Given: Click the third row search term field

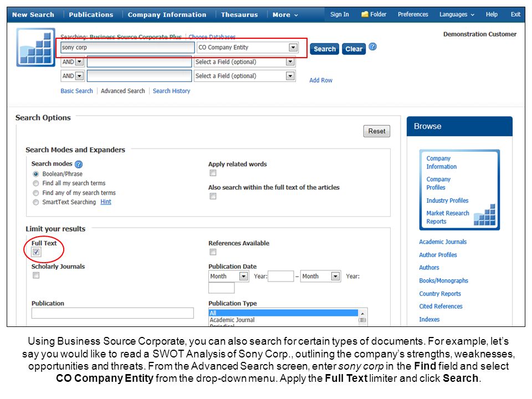Looking at the screenshot, I should (140, 76).
